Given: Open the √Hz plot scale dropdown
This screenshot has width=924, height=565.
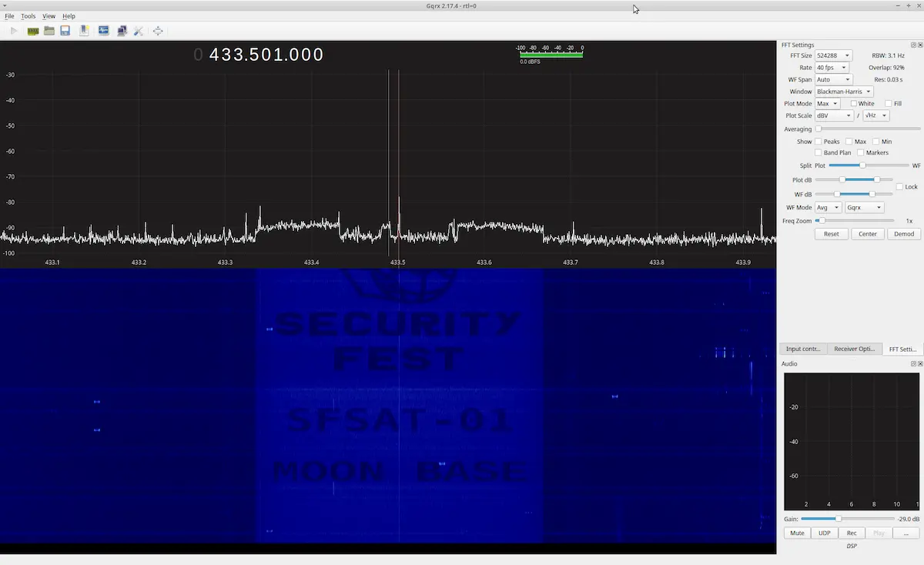Looking at the screenshot, I should [x=875, y=115].
